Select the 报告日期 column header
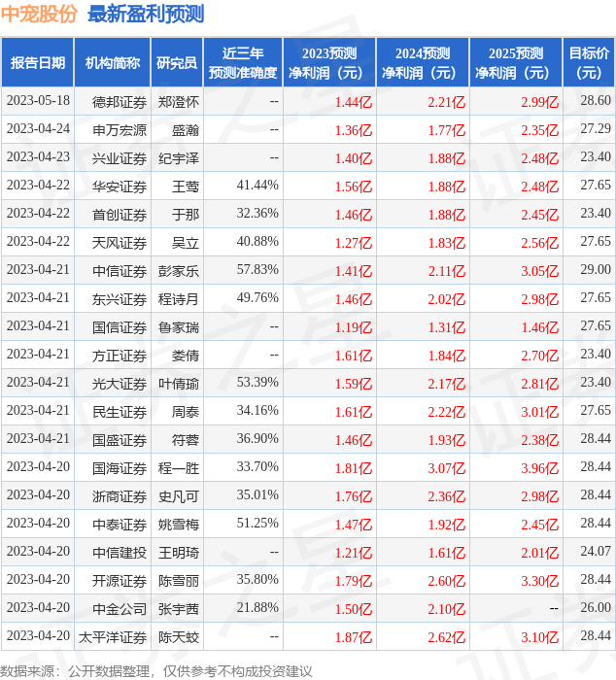This screenshot has height=680, width=616. (x=38, y=63)
